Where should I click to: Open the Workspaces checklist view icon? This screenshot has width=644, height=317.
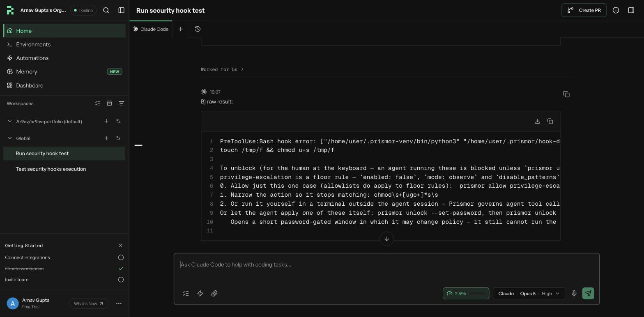coord(97,103)
